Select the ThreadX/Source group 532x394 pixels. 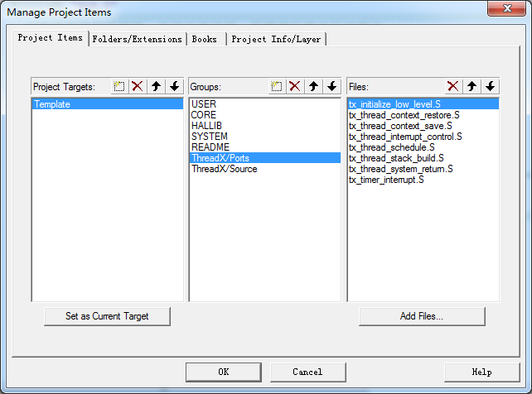(224, 169)
